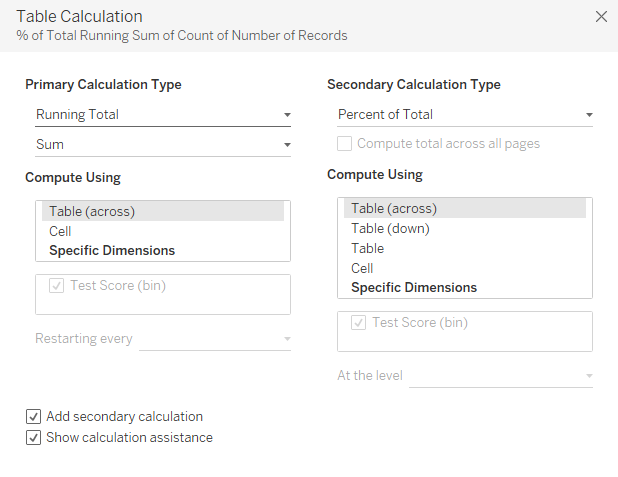Uncheck Add secondary calculation

34,417
